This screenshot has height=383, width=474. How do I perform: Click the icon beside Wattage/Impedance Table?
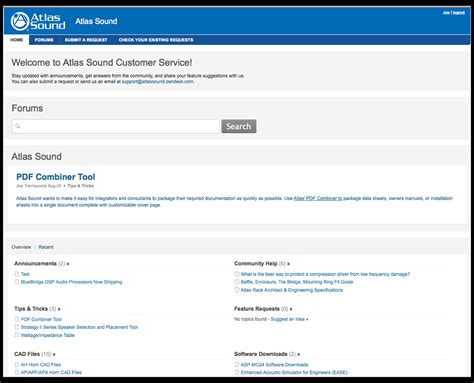point(17,335)
